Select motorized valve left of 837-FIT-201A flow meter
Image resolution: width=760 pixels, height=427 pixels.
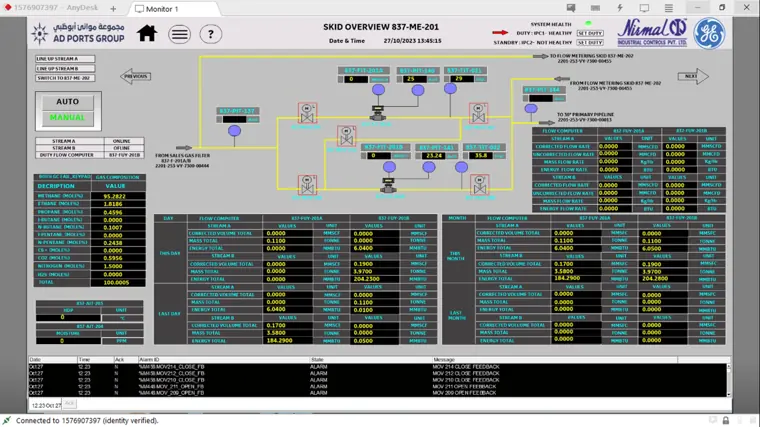coord(307,113)
